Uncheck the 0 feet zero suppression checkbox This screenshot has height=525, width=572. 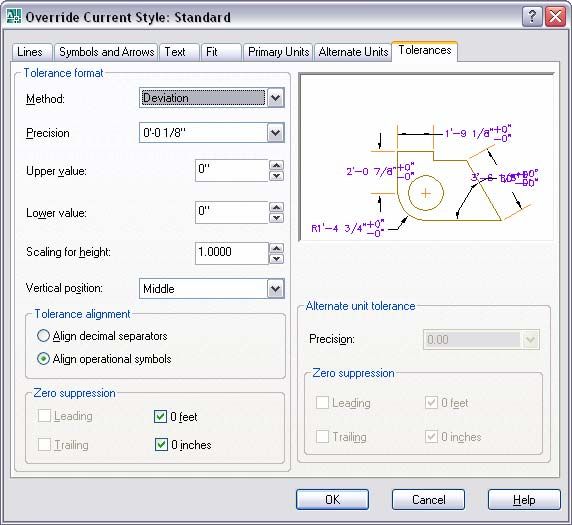tap(161, 416)
